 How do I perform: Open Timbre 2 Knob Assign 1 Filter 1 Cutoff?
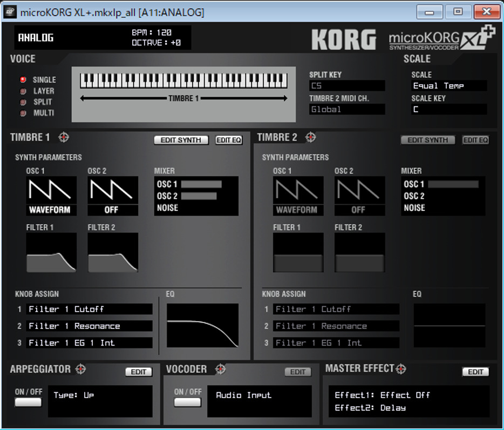tap(336, 309)
